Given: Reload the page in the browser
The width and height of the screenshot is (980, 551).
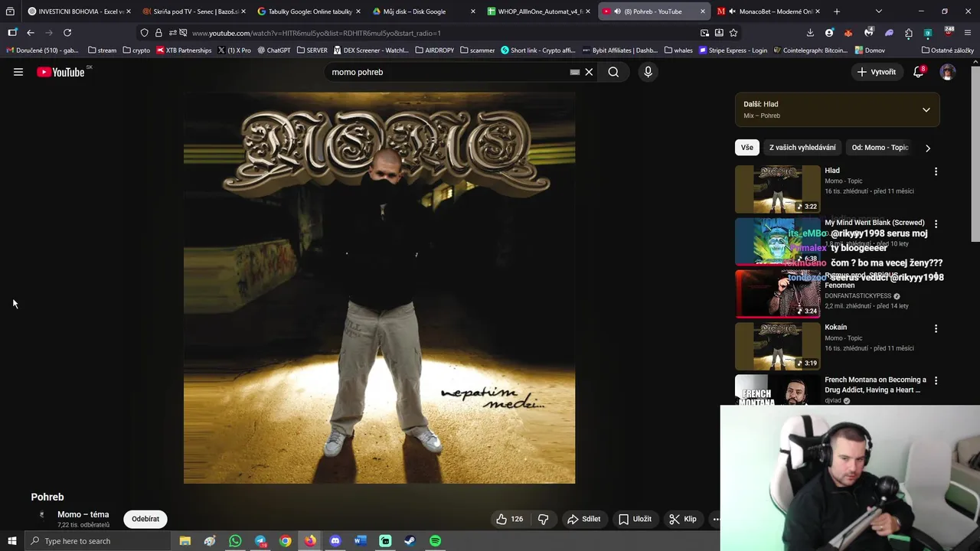Looking at the screenshot, I should tap(67, 33).
